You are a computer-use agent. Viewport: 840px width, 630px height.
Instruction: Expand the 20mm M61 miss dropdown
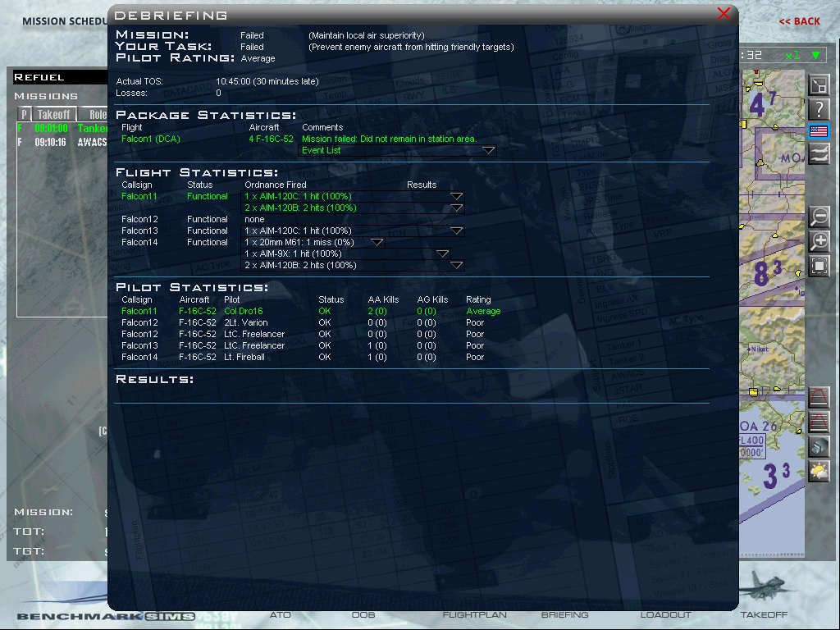377,242
